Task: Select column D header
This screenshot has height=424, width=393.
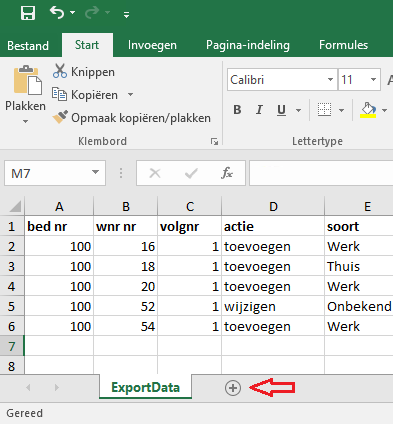Action: click(273, 207)
